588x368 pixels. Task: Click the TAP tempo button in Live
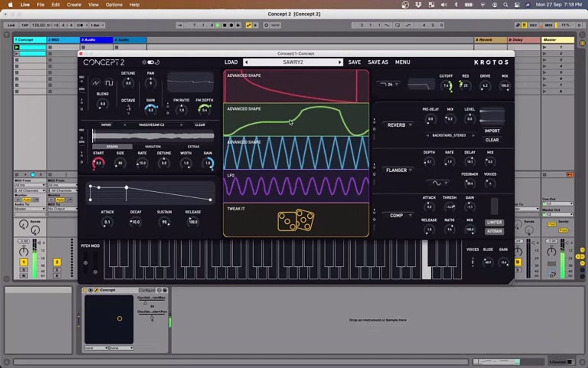[x=24, y=25]
